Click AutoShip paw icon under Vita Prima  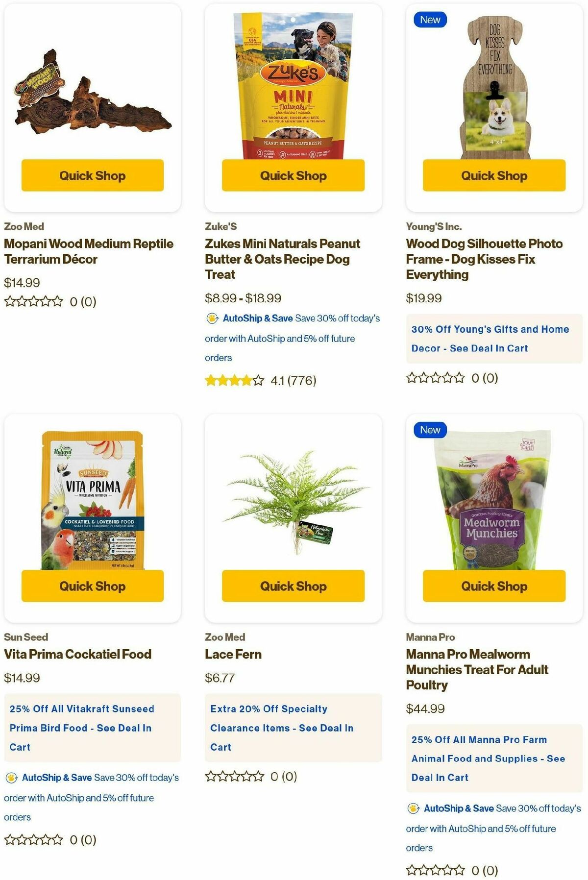coord(11,778)
